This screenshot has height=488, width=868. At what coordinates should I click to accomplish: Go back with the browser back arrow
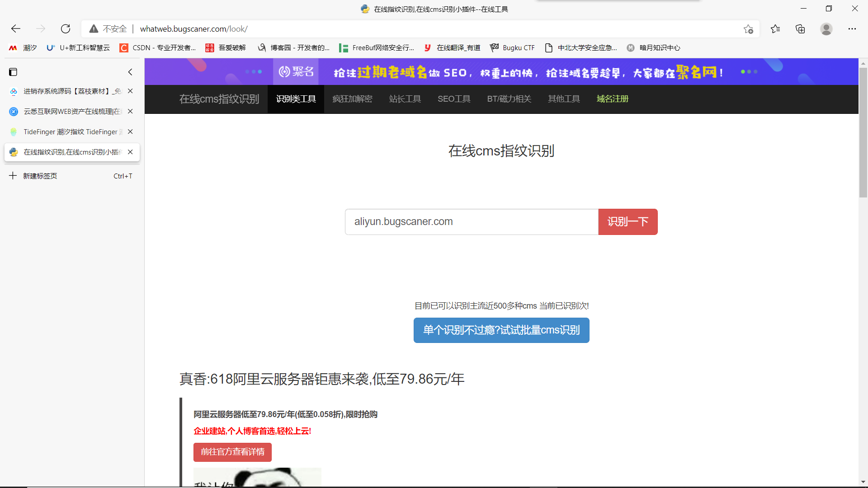coord(16,29)
